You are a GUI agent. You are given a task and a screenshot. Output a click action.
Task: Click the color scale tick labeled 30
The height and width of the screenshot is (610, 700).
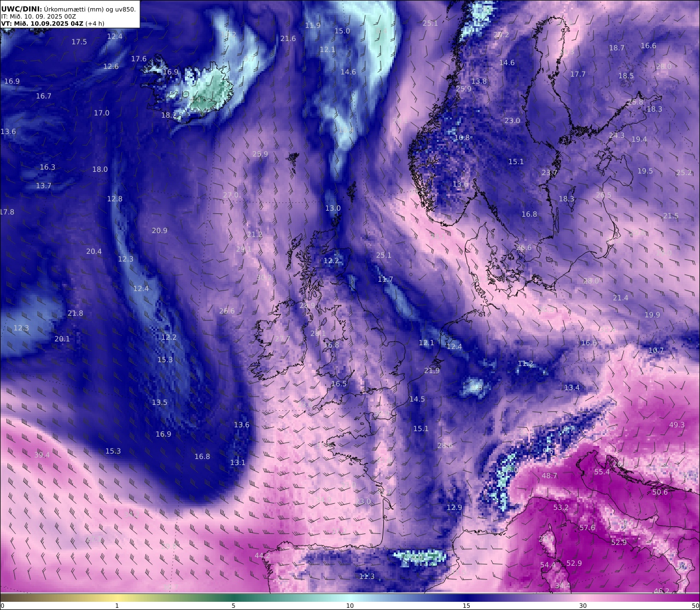pos(583,606)
